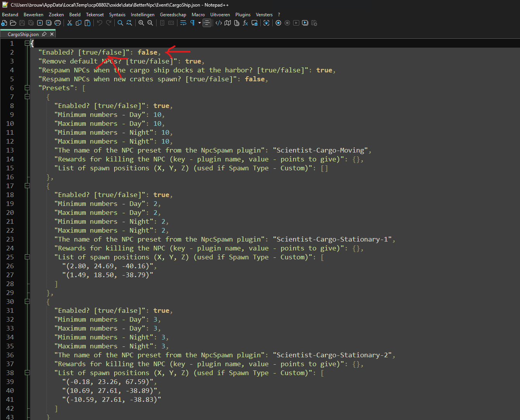
Task: Open the Function List fx icon
Action: click(245, 23)
